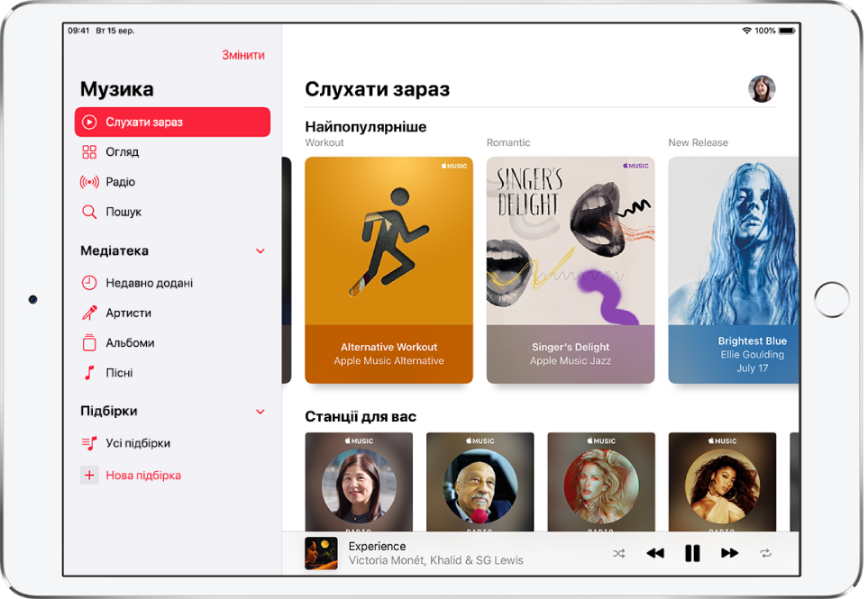
Task: Play the station with the elderly man
Action: tap(480, 482)
